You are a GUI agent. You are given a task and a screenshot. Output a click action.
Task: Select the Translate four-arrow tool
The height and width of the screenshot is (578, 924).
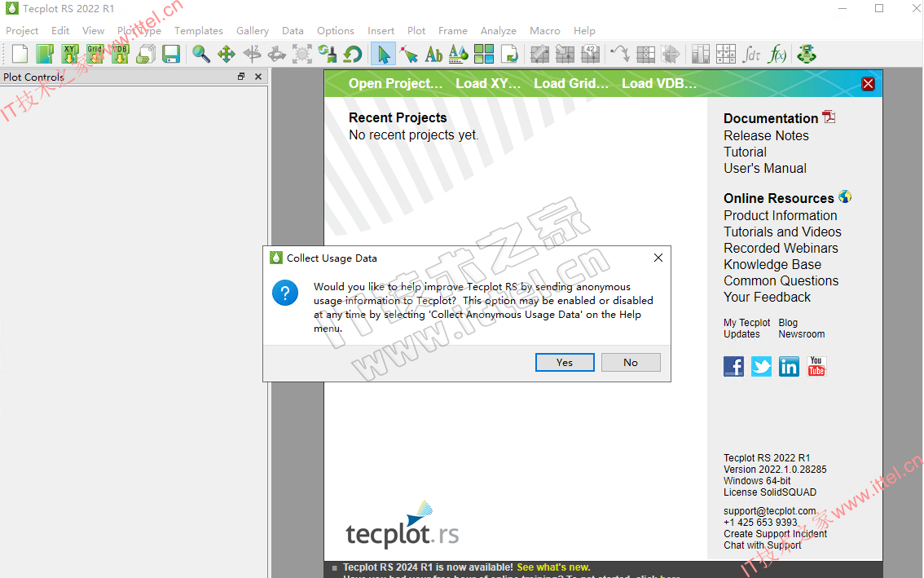(227, 55)
